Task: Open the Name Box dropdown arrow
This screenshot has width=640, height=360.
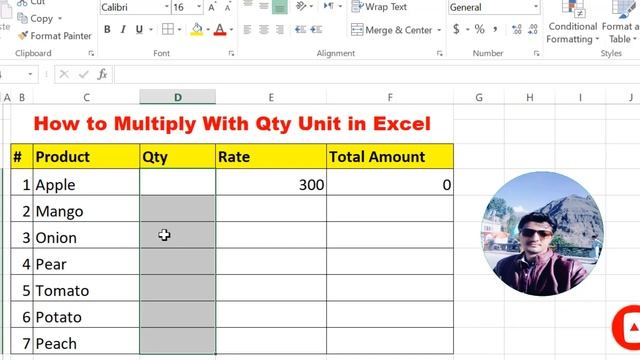Action: (30, 74)
